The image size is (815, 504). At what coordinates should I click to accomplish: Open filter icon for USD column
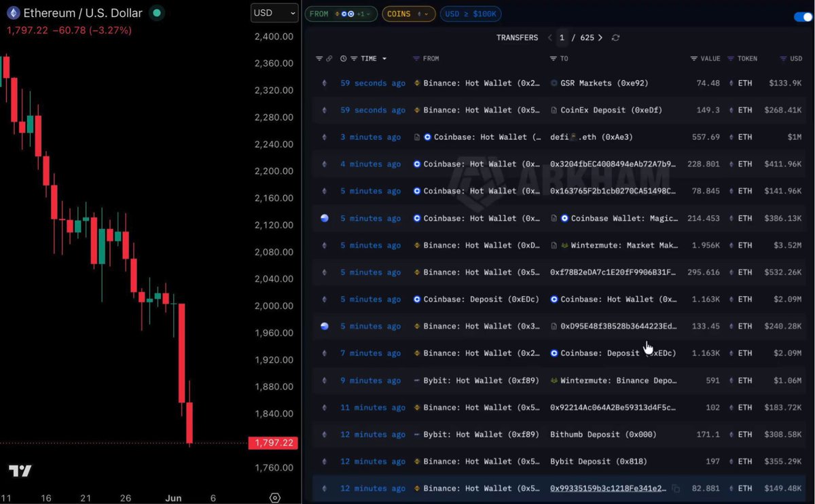[x=782, y=59]
